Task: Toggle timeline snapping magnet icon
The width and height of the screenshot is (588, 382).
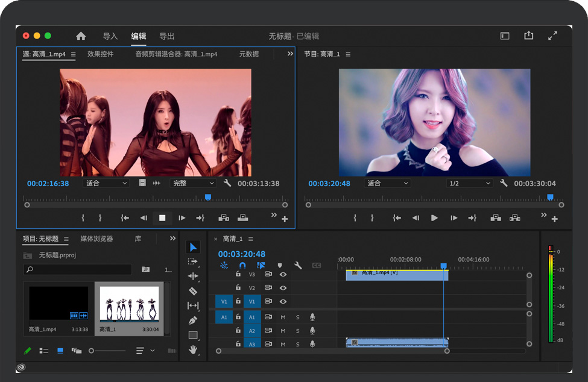Action: tap(242, 265)
